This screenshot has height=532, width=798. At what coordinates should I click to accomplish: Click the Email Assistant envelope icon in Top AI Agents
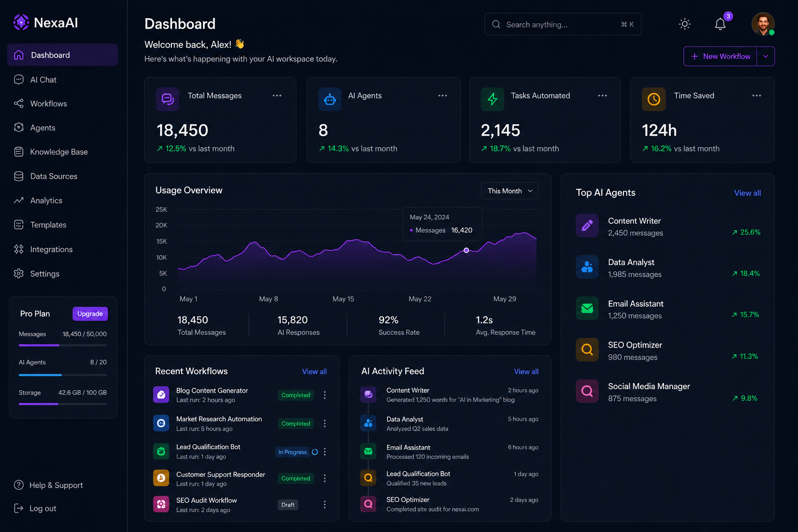[587, 308]
